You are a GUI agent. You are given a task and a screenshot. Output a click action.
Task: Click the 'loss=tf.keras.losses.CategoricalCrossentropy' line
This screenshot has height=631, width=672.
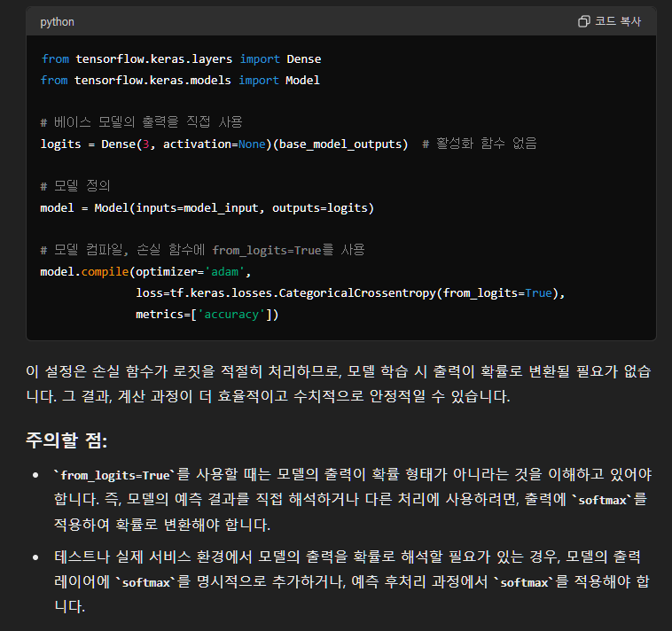tap(350, 293)
